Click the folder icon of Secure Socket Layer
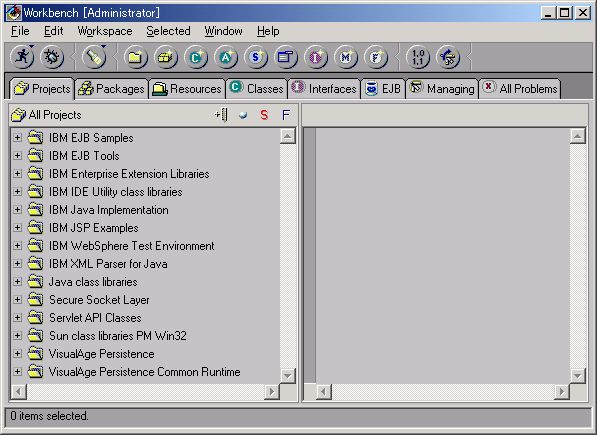Image resolution: width=597 pixels, height=435 pixels. pos(35,299)
